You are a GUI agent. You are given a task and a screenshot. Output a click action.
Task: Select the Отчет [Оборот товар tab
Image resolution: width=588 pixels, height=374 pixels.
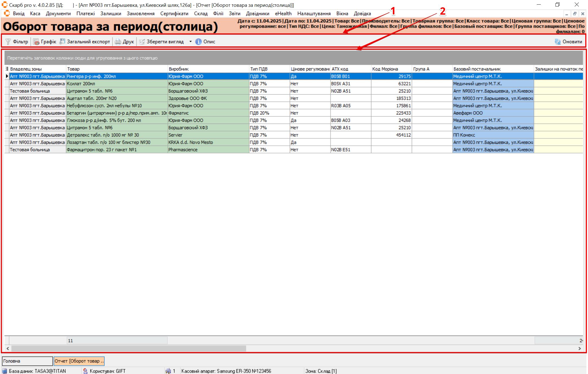click(x=79, y=361)
